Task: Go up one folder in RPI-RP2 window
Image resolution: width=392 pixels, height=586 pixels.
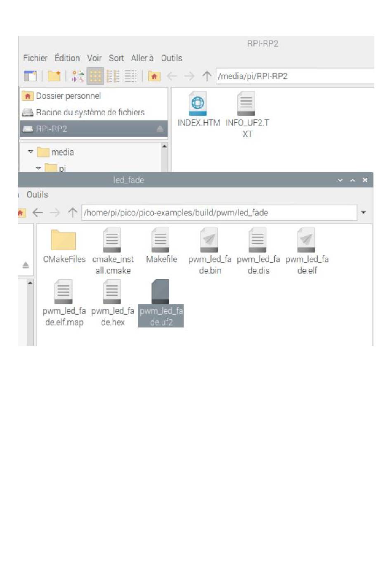Action: (x=207, y=76)
